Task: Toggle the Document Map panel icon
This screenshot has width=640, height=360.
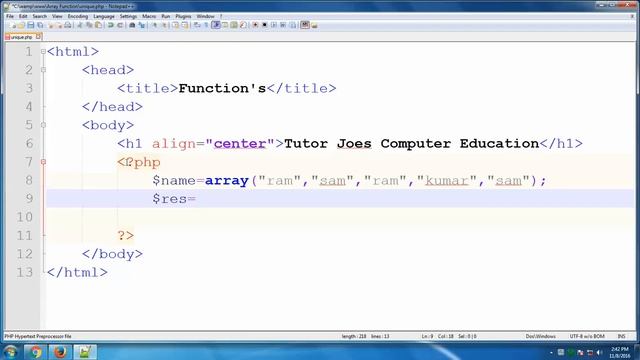Action: tap(234, 25)
